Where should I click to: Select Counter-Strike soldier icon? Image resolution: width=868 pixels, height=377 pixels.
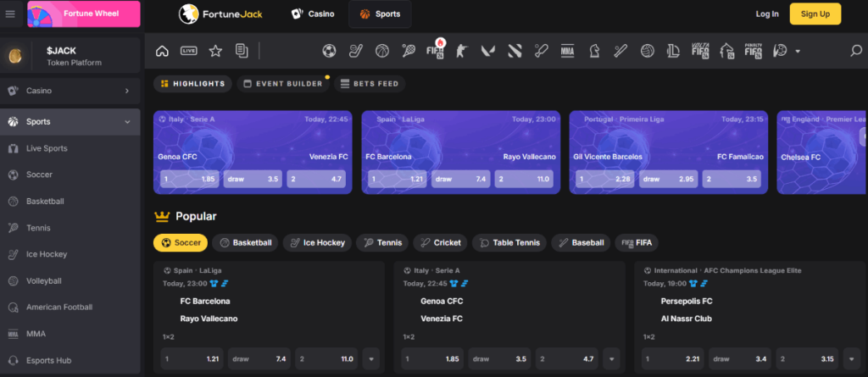tap(461, 51)
